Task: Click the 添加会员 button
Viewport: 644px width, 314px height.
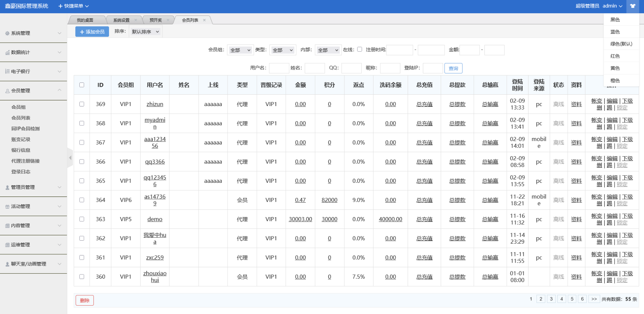Action: point(92,32)
